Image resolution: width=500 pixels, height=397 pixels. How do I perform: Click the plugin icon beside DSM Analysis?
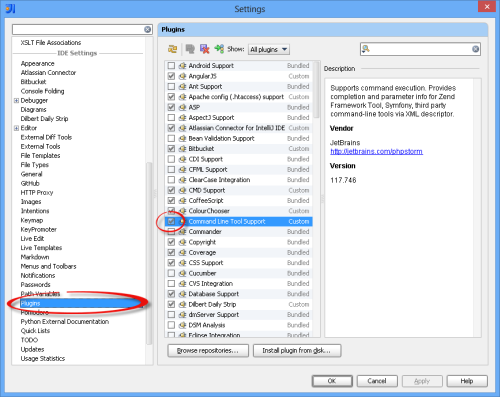[x=182, y=325]
